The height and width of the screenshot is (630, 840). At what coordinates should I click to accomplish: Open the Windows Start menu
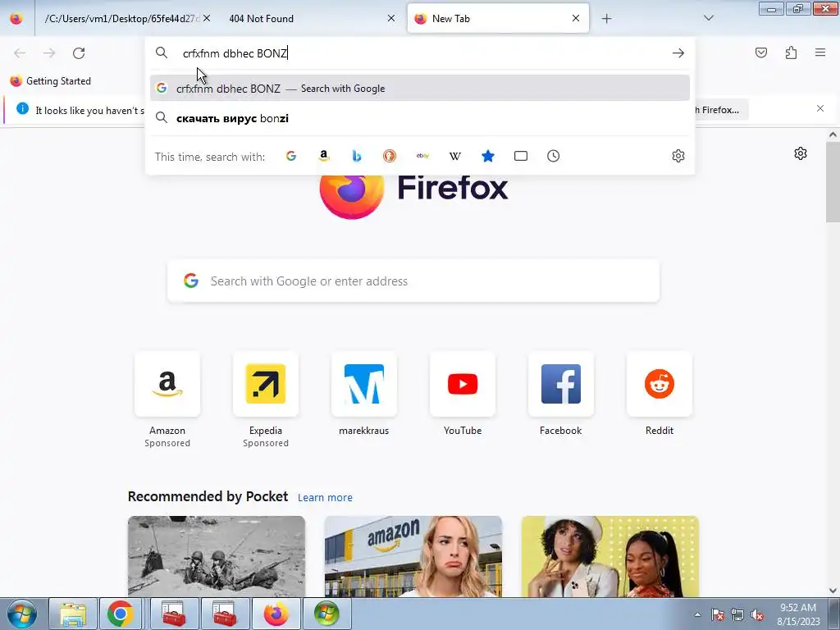coord(21,614)
